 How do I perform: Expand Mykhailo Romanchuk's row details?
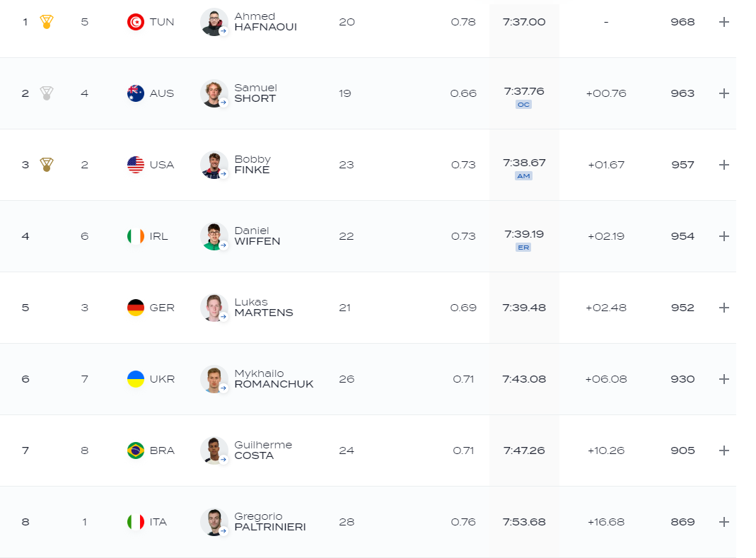pyautogui.click(x=723, y=379)
